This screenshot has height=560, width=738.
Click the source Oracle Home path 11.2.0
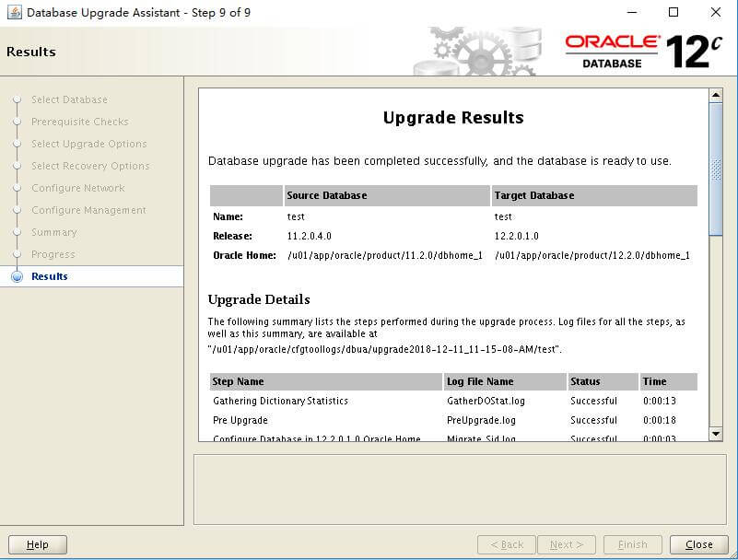tap(385, 255)
